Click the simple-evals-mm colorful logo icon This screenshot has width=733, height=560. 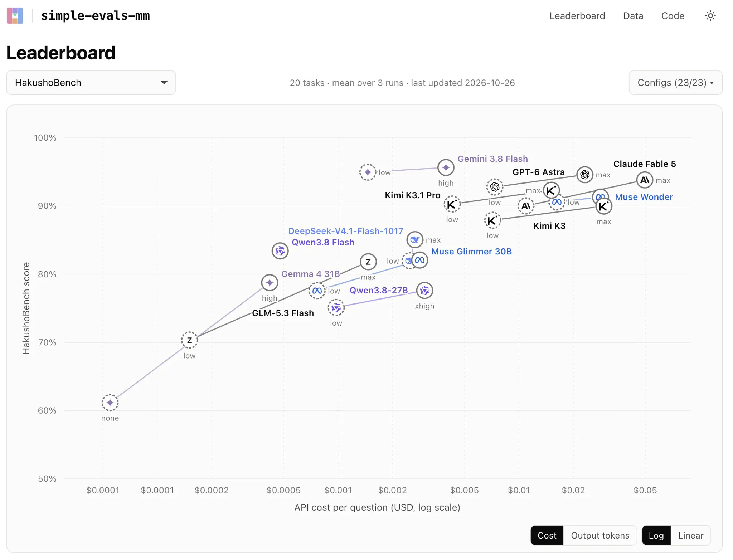[15, 16]
